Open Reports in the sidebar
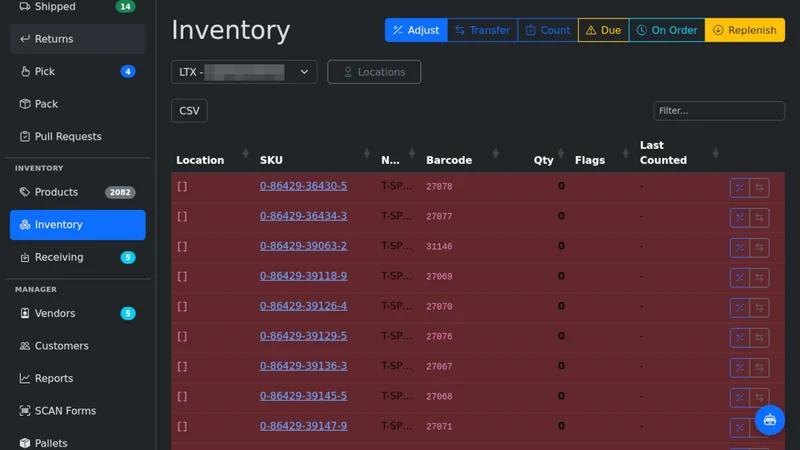This screenshot has width=800, height=450. click(x=78, y=379)
